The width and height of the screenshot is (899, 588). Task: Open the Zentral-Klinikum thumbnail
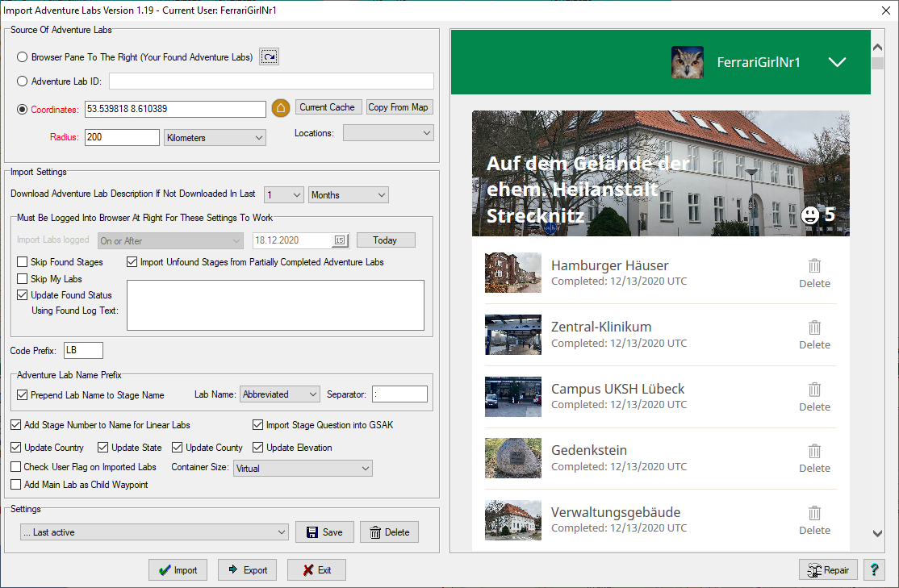pos(512,335)
